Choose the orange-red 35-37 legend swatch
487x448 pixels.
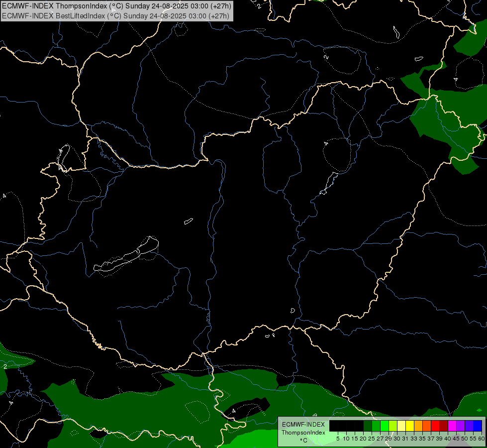427,426
